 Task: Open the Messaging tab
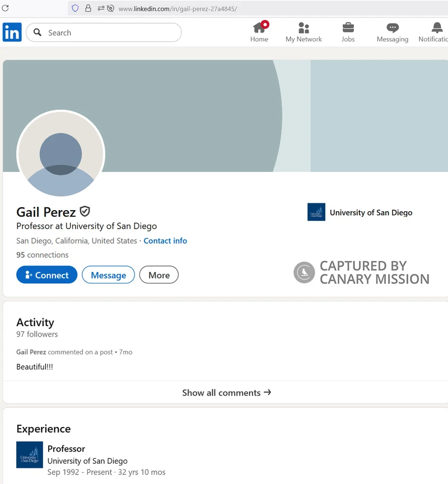[393, 32]
